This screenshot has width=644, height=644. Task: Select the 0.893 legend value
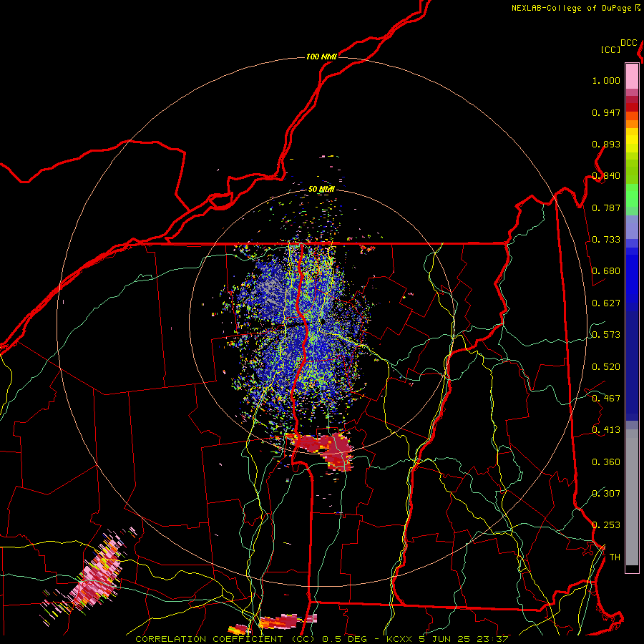606,144
